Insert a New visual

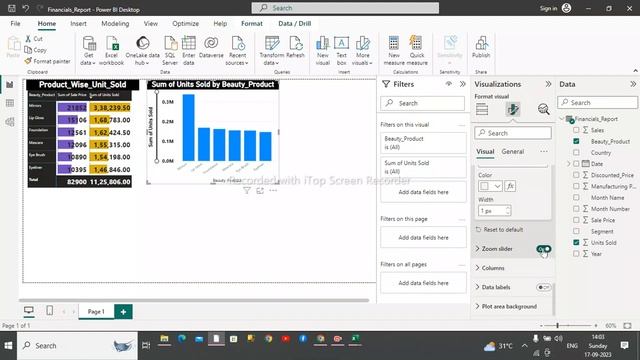point(322,51)
